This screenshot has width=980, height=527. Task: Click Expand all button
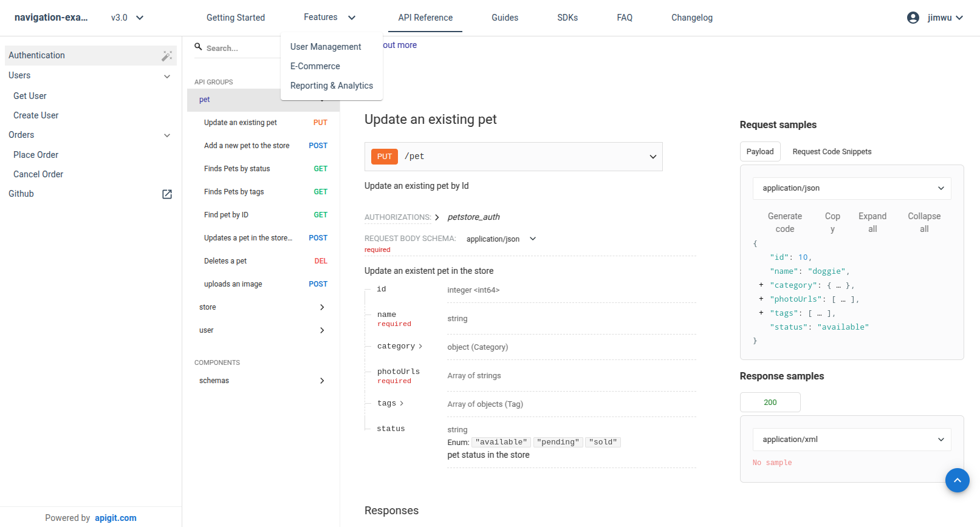(872, 223)
